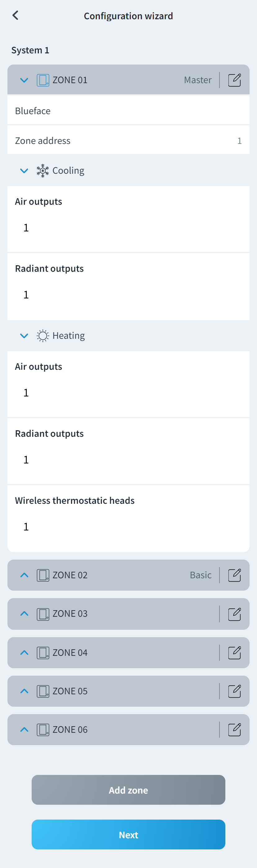This screenshot has width=257, height=868.
Task: Click the Next button
Action: 128,834
